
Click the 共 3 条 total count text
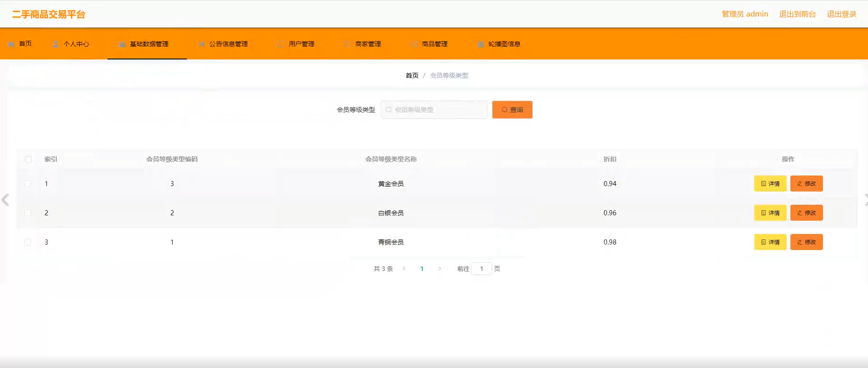point(383,269)
